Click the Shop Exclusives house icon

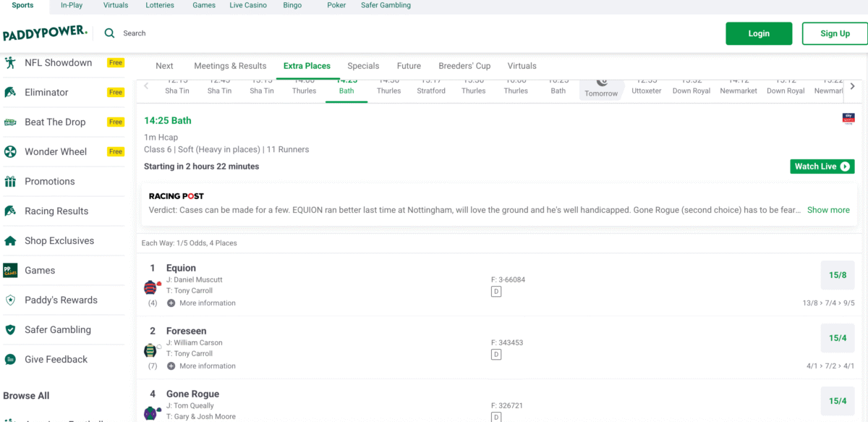10,241
